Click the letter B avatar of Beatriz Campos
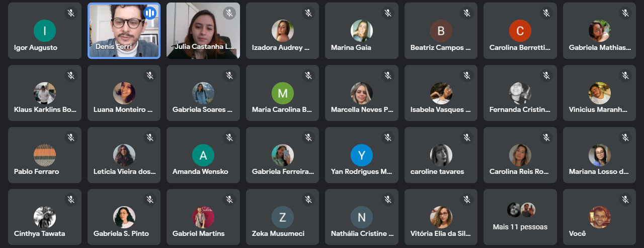644x248 pixels. pos(441,31)
